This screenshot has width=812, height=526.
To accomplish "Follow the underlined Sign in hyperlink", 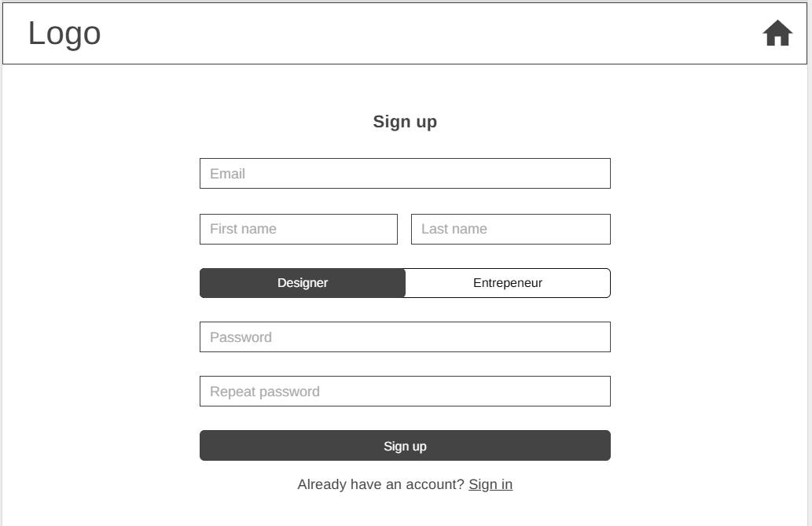I will point(491,484).
